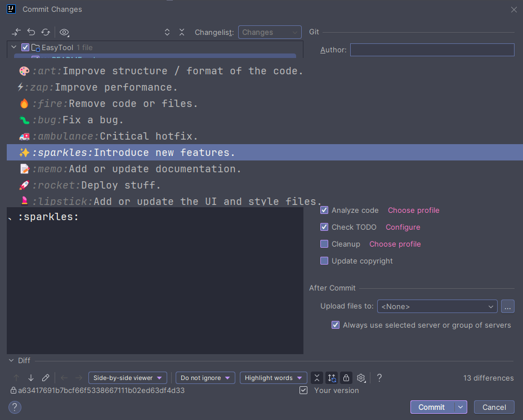
Task: Enable the Update copyright checkbox
Action: [x=324, y=261]
